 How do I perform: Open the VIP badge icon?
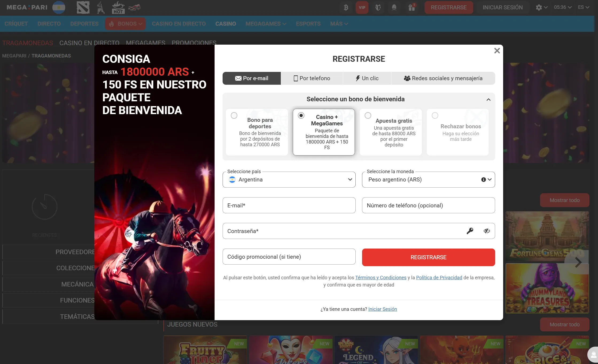[362, 7]
